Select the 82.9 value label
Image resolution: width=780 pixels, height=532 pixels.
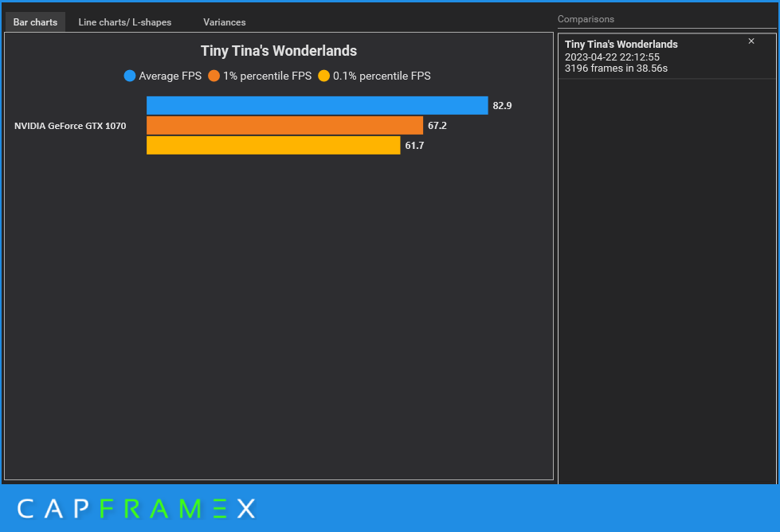coord(502,105)
